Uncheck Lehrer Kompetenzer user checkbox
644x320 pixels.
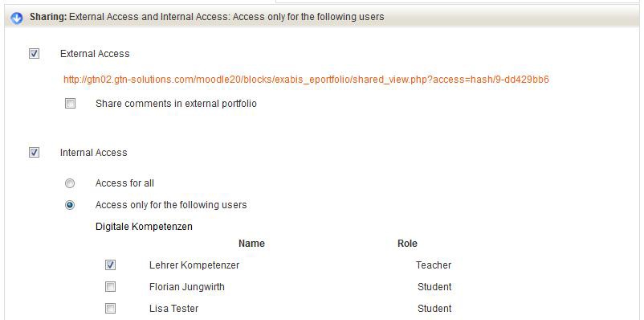[x=110, y=265]
